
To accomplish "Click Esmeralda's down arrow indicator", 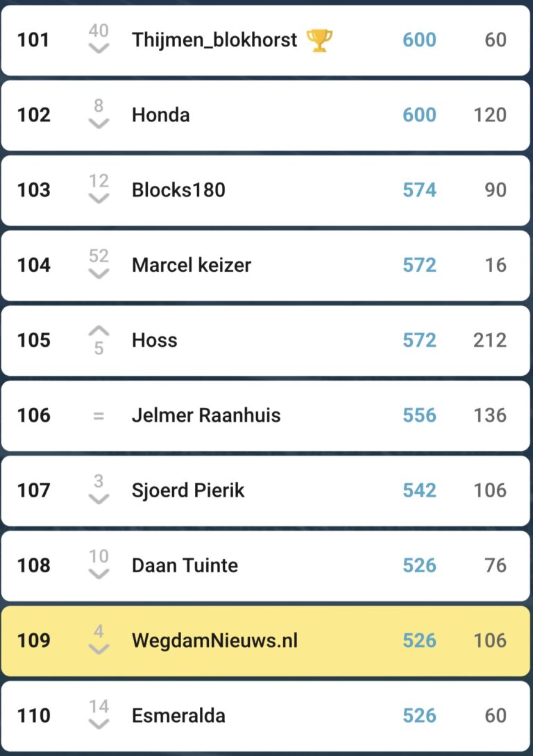I will tap(99, 723).
